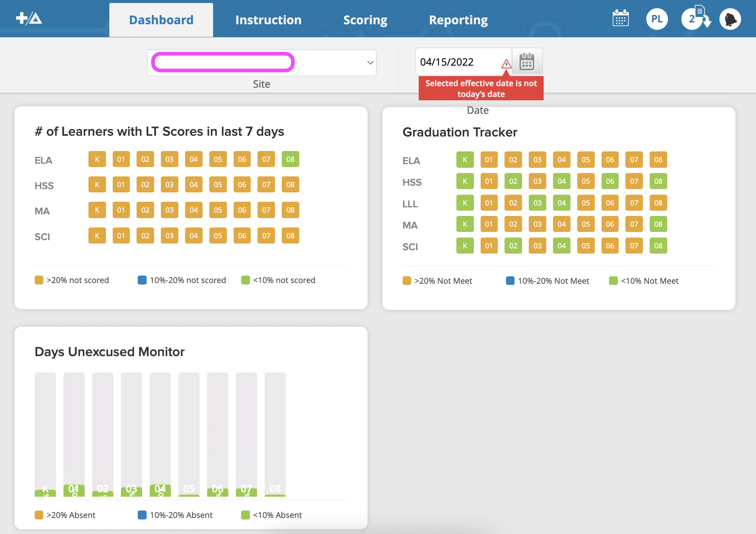The image size is (756, 534).
Task: Open the calendar icon in top bar
Action: point(621,19)
